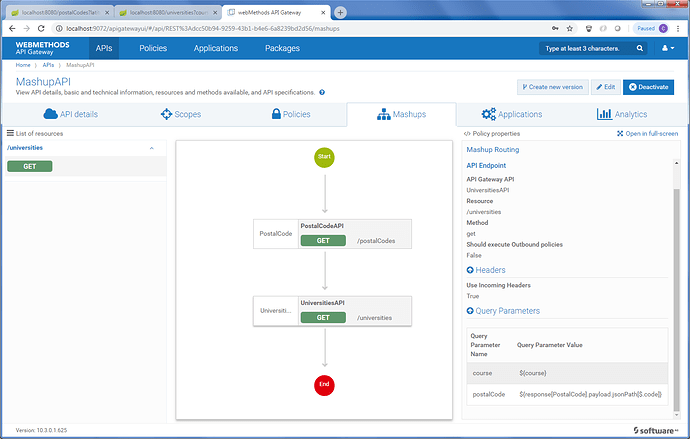
Task: Collapse the /universities resource
Action: (151, 148)
